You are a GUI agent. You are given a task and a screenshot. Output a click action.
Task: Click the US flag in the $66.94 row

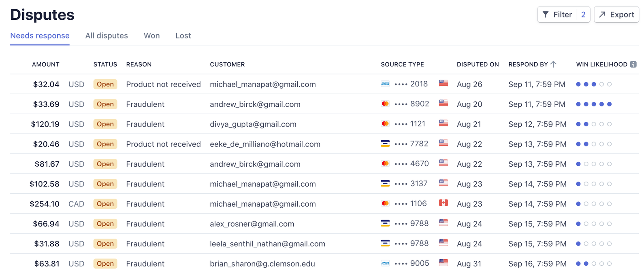click(x=444, y=222)
